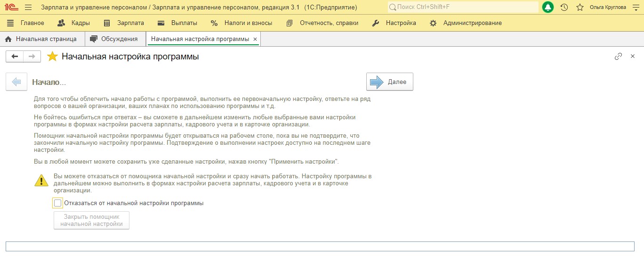Click the empty bottom status field

[320, 247]
